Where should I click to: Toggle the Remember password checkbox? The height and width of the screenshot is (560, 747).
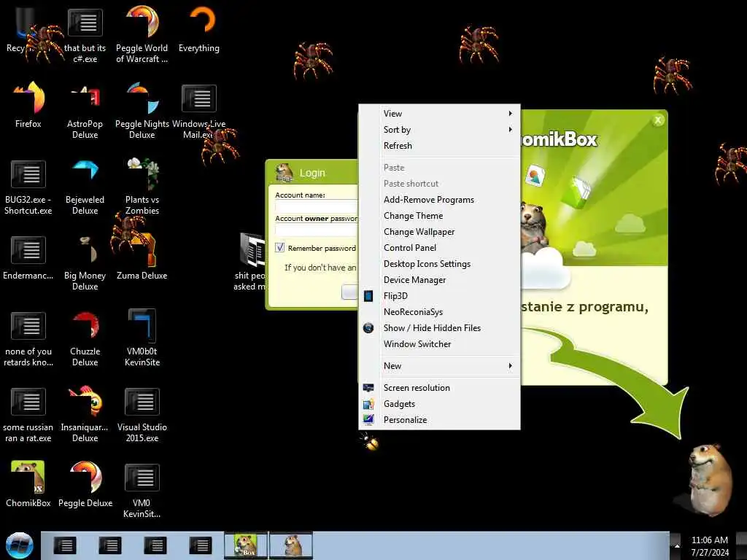coord(279,248)
